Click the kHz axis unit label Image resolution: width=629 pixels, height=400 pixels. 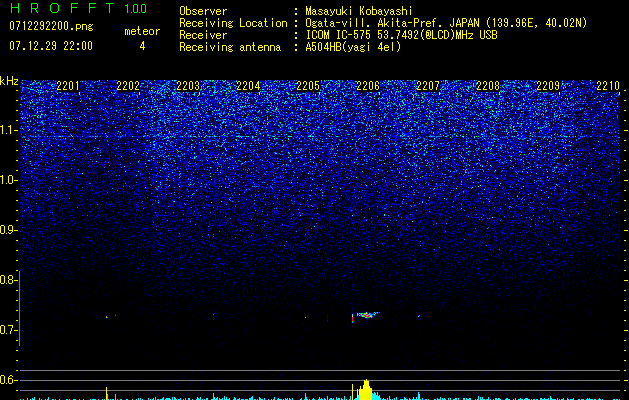(9, 81)
